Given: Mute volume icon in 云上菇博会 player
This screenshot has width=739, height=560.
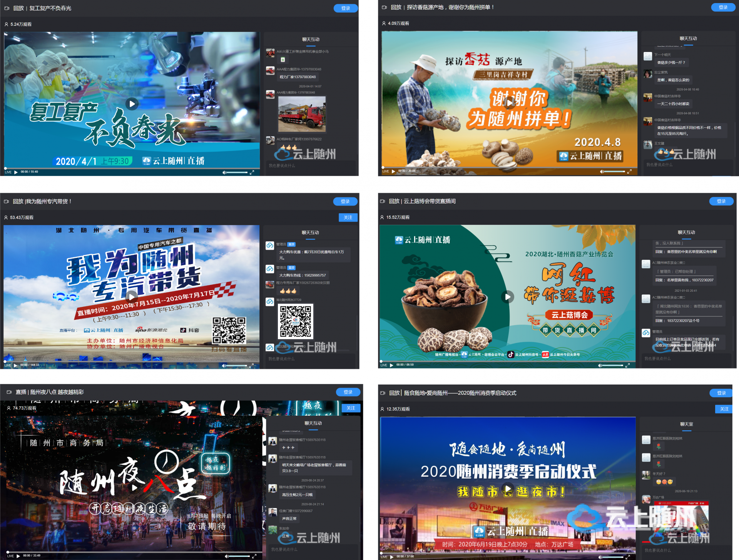Looking at the screenshot, I should (x=600, y=365).
